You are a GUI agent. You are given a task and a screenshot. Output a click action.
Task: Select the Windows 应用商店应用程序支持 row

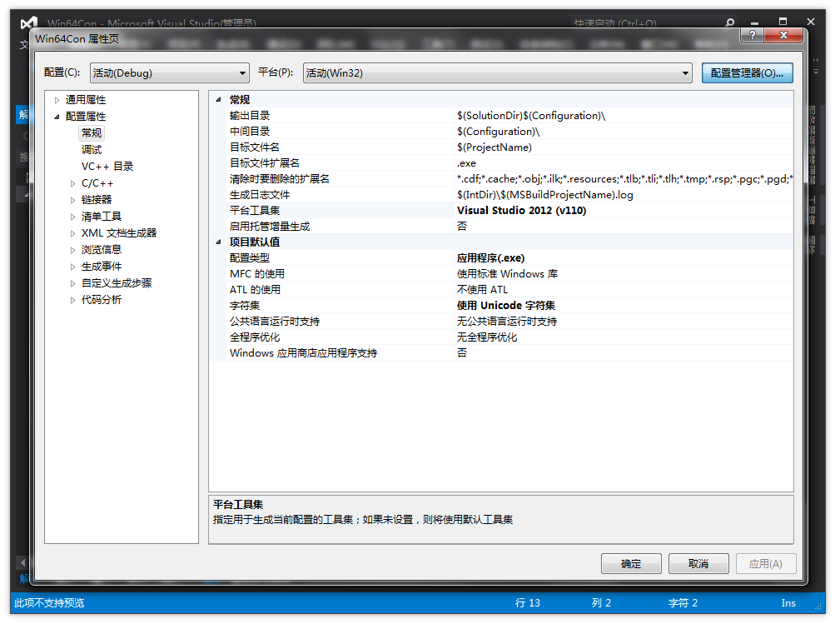501,353
